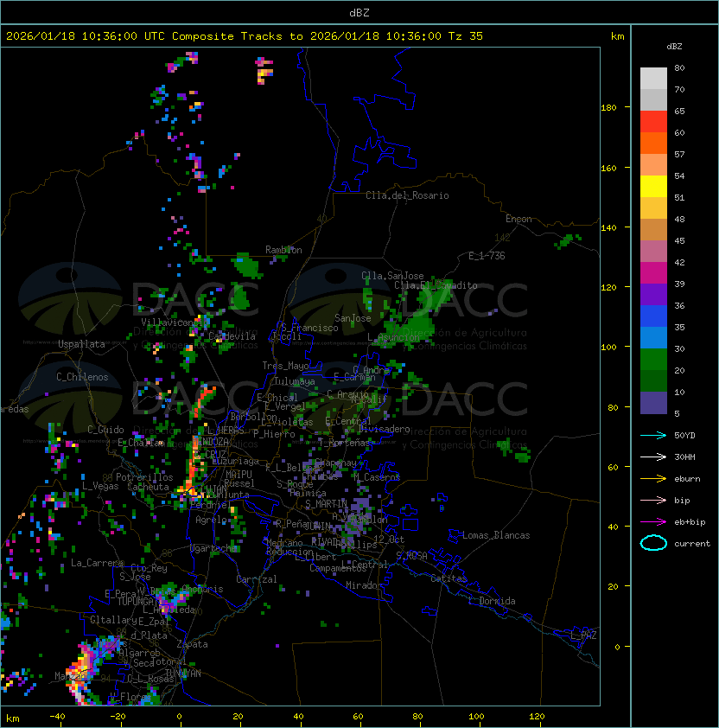Click the 'Uspallata' map label
The image size is (719, 728).
tap(81, 344)
